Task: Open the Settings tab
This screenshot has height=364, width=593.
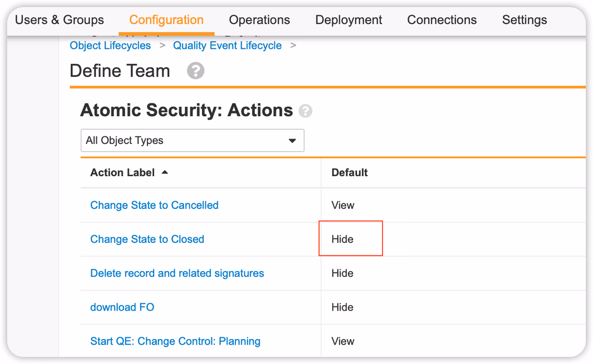Action: [525, 19]
